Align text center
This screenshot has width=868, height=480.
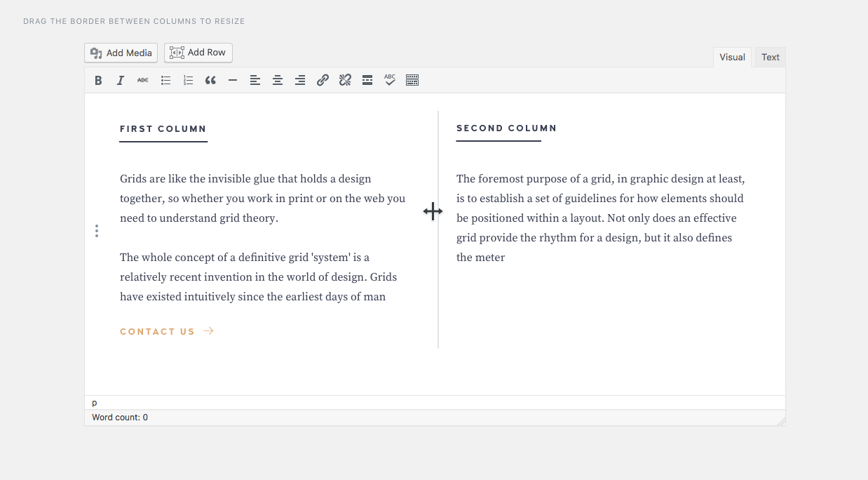(x=278, y=81)
